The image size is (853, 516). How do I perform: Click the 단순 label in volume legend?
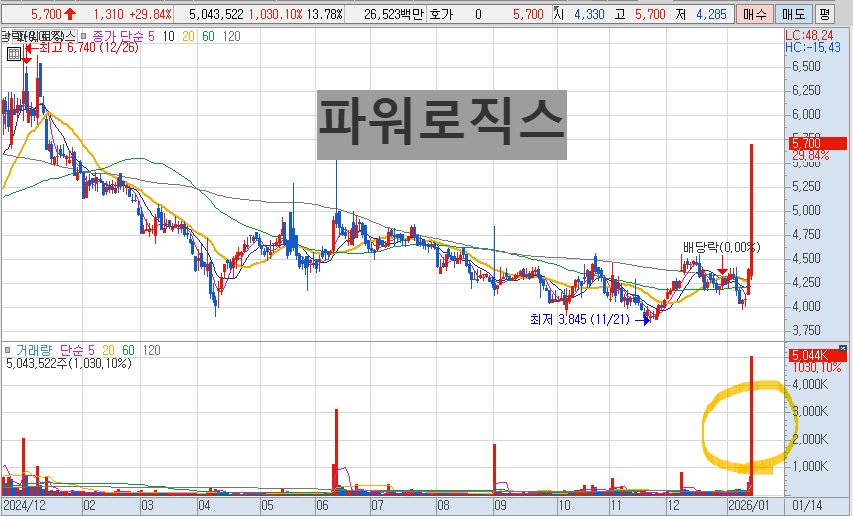click(x=71, y=350)
